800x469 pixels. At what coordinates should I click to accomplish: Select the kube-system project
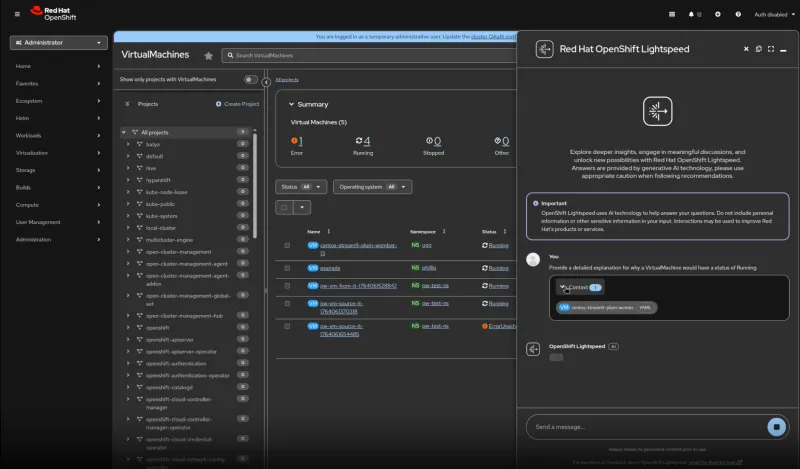(161, 216)
